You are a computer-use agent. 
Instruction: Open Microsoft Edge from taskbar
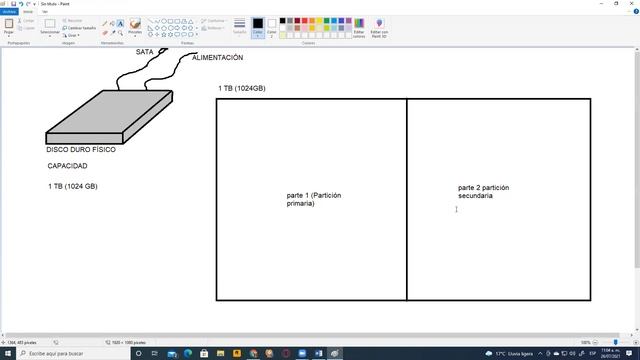coord(188,353)
